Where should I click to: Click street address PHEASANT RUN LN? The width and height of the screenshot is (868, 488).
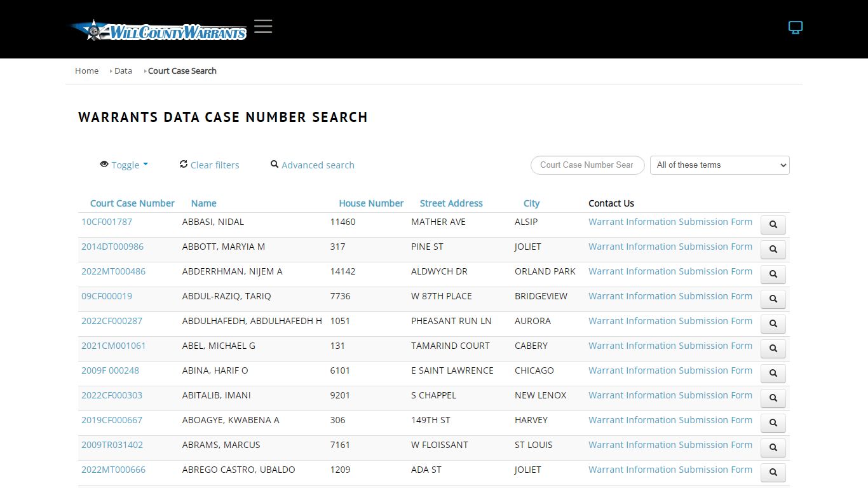coord(451,321)
